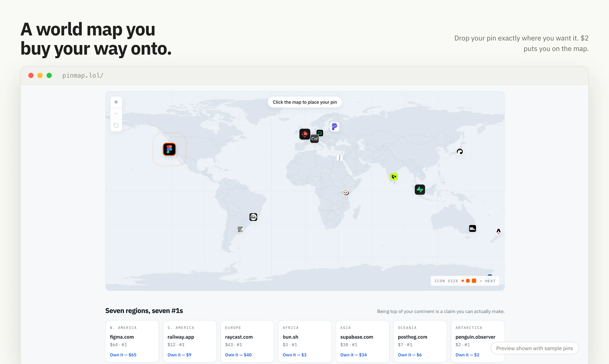Select the striped Z pin in Argentina
This screenshot has width=609, height=364.
point(240,229)
